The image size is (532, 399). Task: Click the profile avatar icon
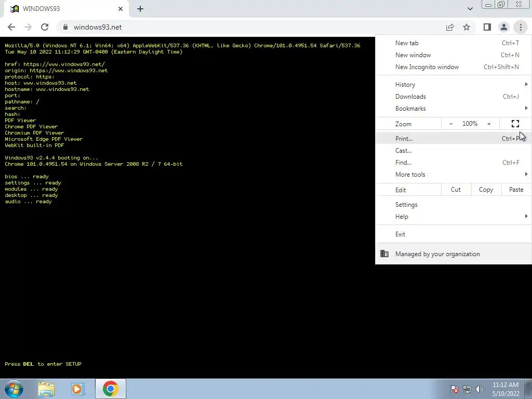pyautogui.click(x=504, y=27)
